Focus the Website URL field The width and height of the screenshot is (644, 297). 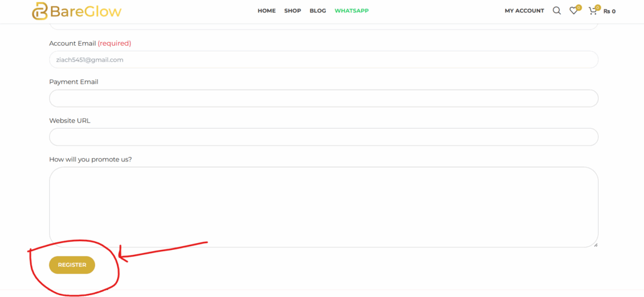coord(324,137)
